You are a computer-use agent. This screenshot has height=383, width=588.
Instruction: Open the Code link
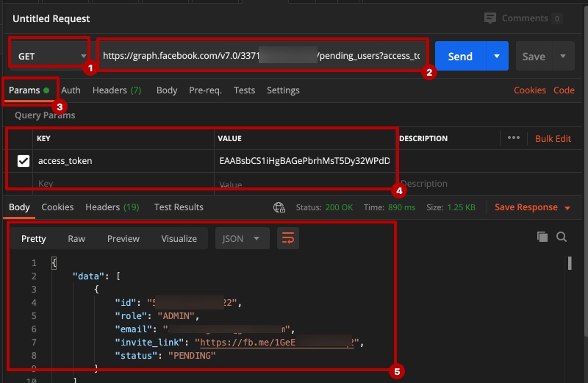(x=564, y=90)
